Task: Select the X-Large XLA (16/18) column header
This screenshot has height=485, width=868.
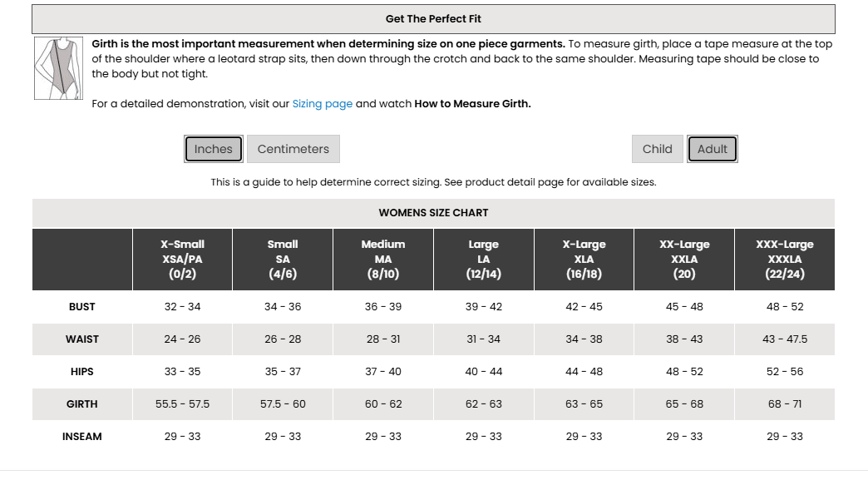Action: point(584,260)
